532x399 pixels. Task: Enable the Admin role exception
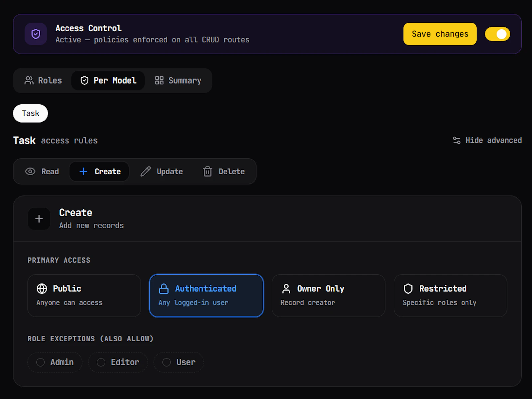pos(55,362)
